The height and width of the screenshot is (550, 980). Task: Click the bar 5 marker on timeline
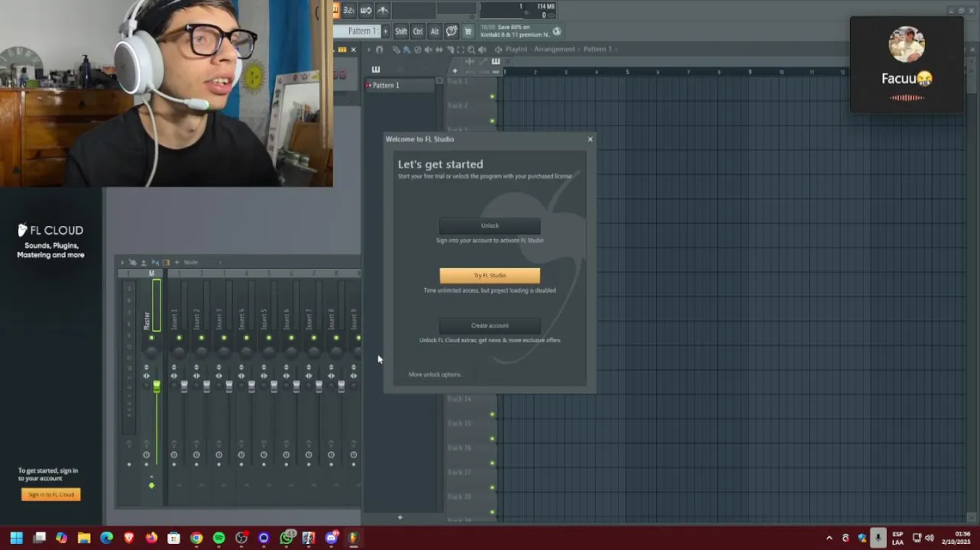tap(627, 73)
